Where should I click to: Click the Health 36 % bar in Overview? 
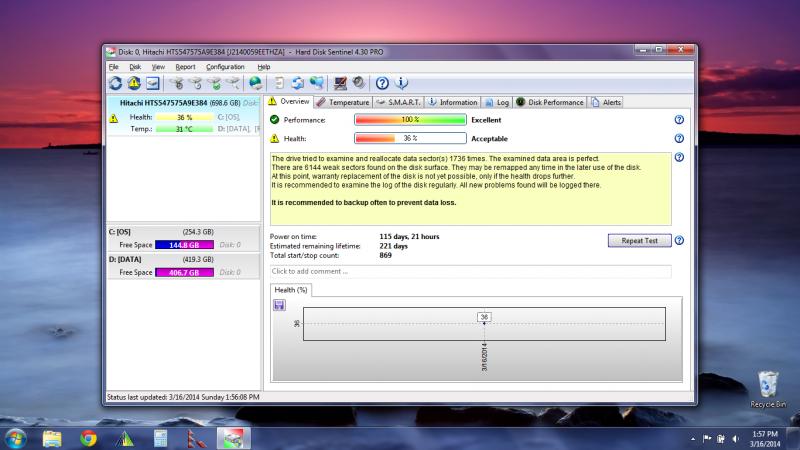[410, 138]
